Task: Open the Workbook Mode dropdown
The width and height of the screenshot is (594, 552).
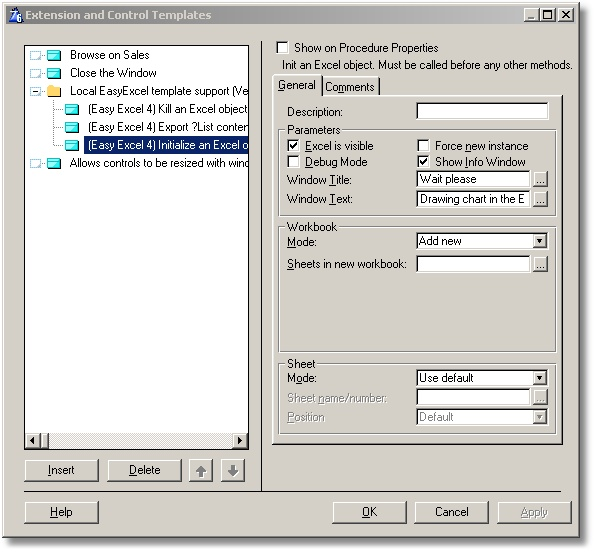Action: 539,241
